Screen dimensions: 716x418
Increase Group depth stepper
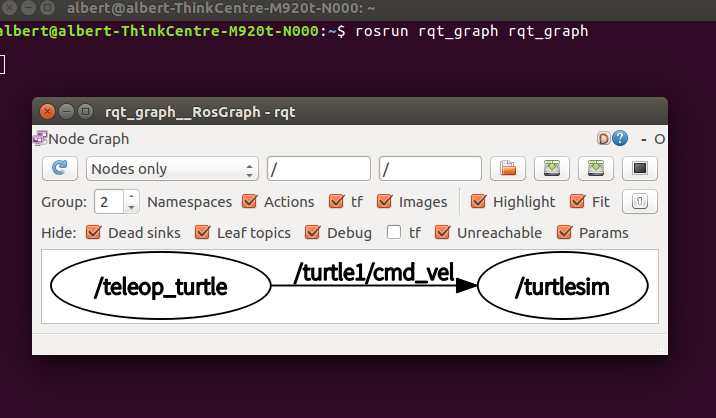click(132, 196)
